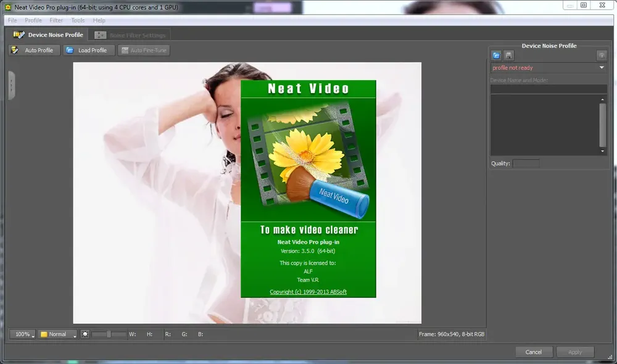Follow the Copyright ABSoft link
617x364 pixels.
click(308, 292)
